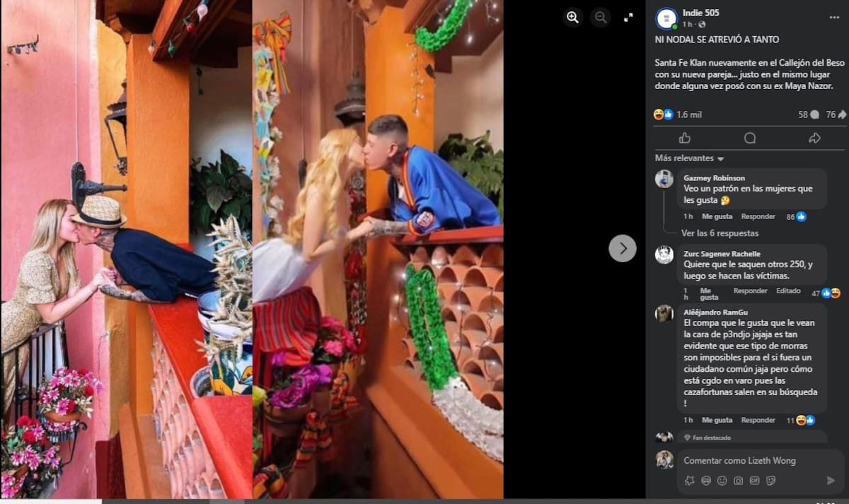Image resolution: width=849 pixels, height=504 pixels.
Task: Click the comment bubble action button
Action: (x=750, y=138)
